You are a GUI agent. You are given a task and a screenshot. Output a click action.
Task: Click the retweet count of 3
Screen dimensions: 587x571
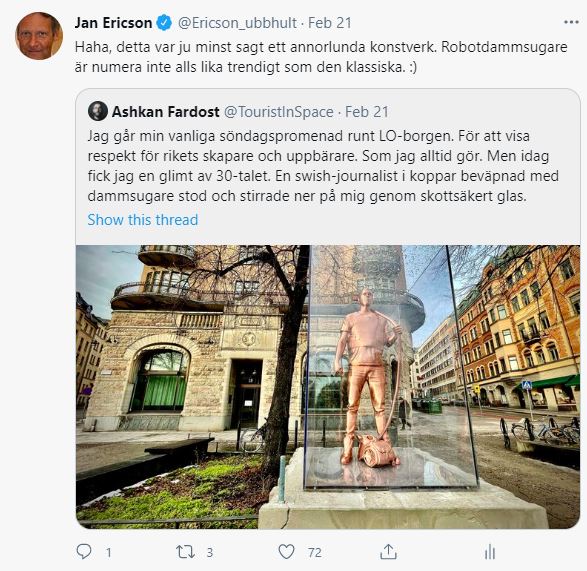pyautogui.click(x=210, y=552)
